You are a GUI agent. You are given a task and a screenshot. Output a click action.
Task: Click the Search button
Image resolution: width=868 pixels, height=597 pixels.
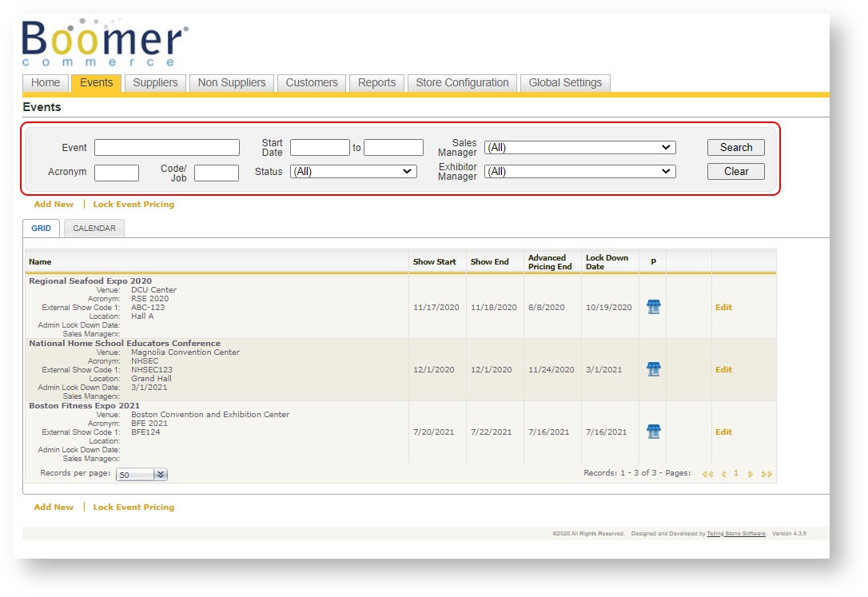(735, 148)
